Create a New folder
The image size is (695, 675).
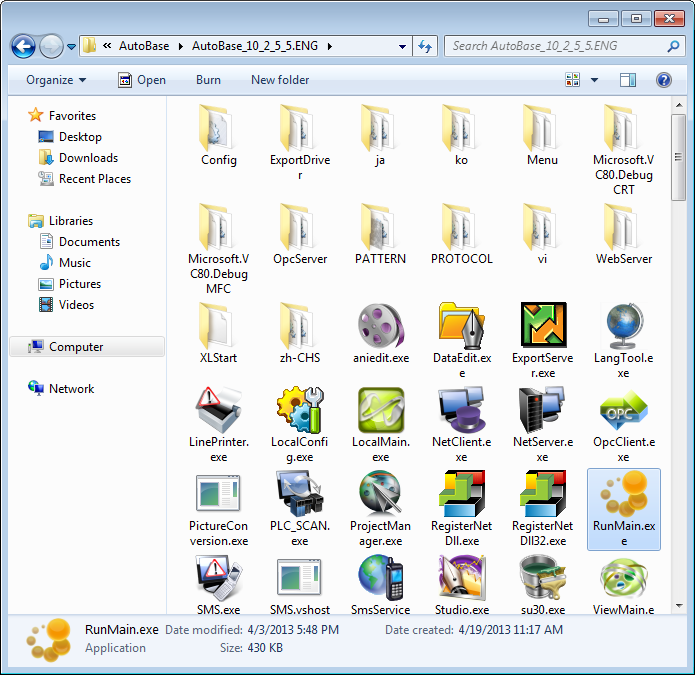(280, 80)
